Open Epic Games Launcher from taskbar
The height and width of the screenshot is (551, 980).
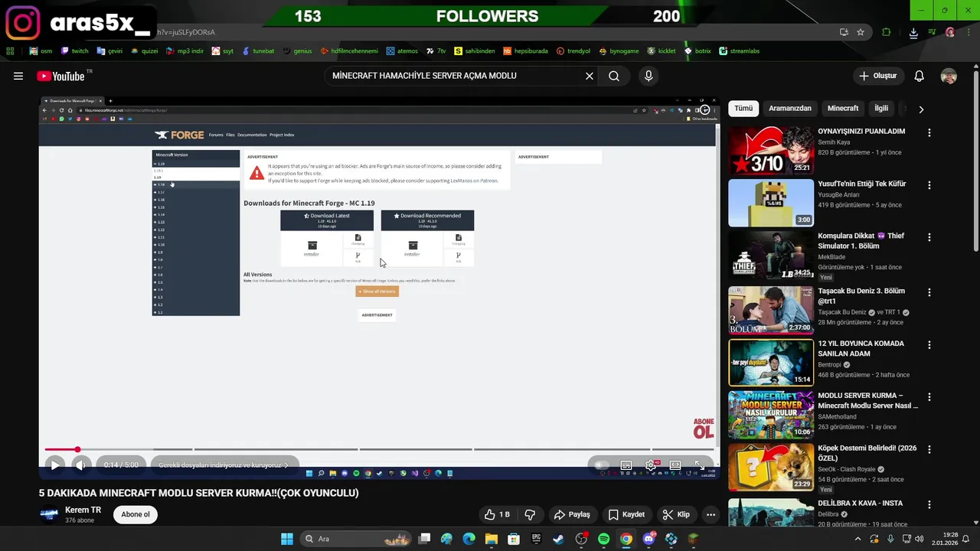pos(536,539)
